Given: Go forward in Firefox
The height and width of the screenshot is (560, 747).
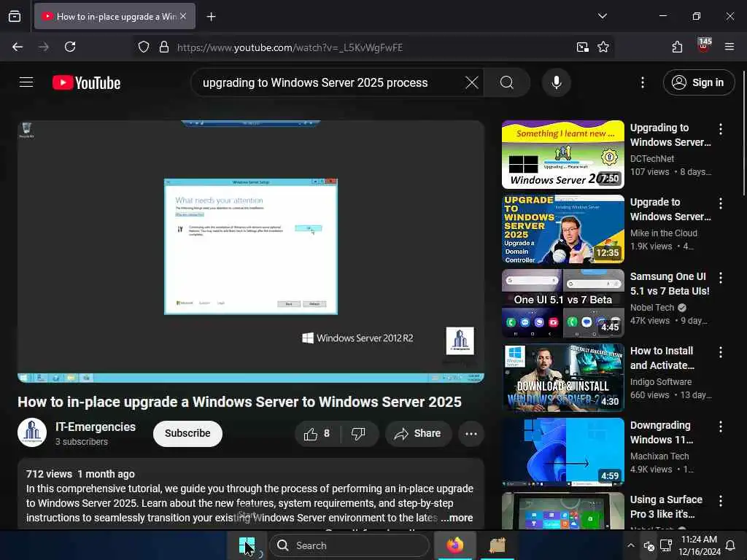Looking at the screenshot, I should click(43, 47).
